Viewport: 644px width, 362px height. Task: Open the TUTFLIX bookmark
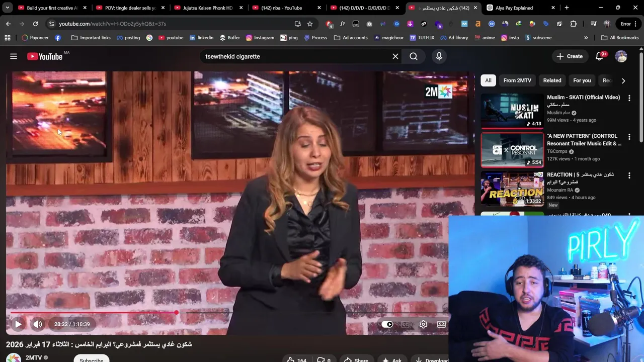click(422, 38)
